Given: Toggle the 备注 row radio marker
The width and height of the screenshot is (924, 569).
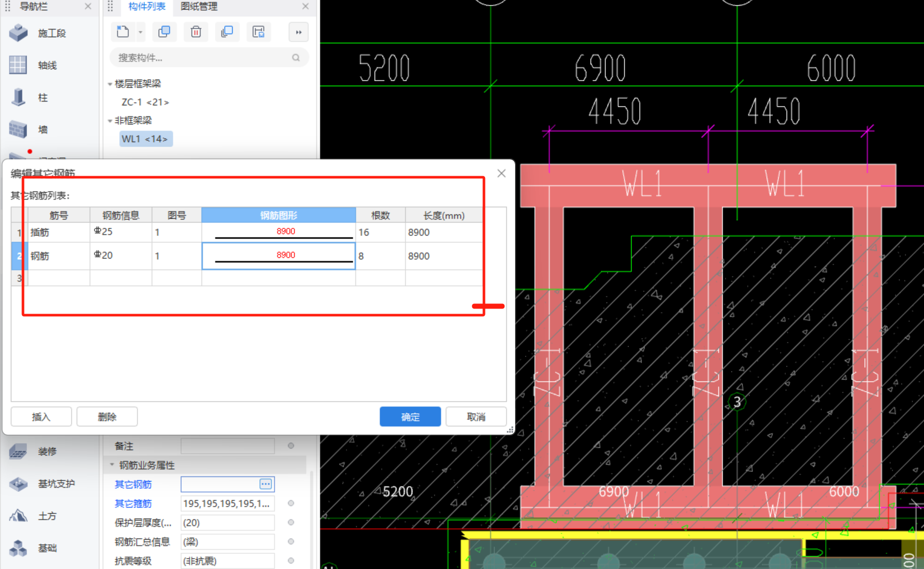Looking at the screenshot, I should (x=291, y=446).
